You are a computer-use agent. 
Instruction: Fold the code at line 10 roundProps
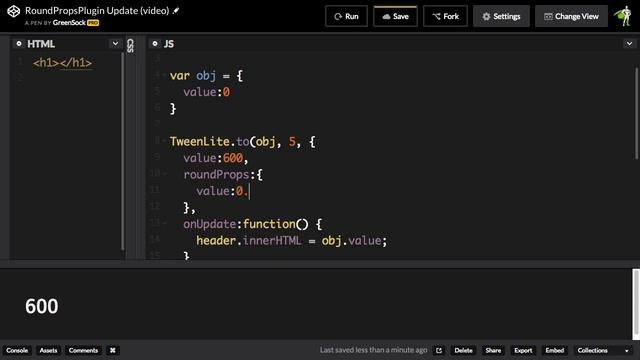(x=165, y=174)
